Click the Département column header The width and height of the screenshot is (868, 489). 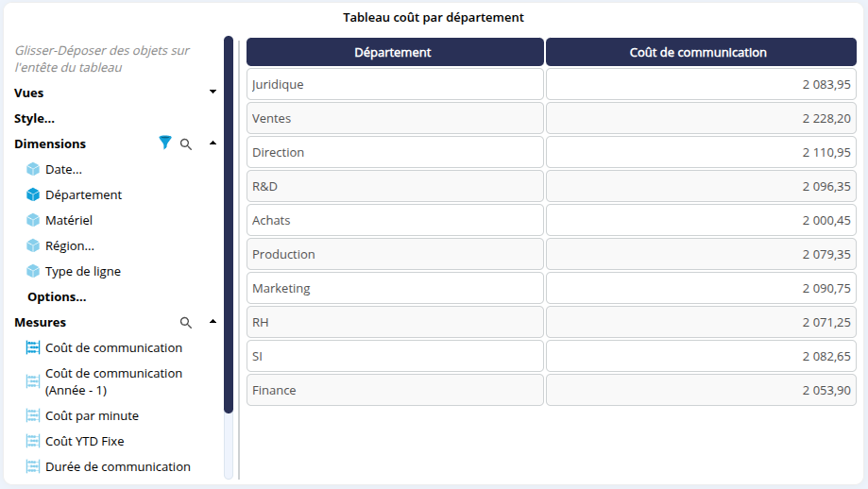(x=395, y=52)
